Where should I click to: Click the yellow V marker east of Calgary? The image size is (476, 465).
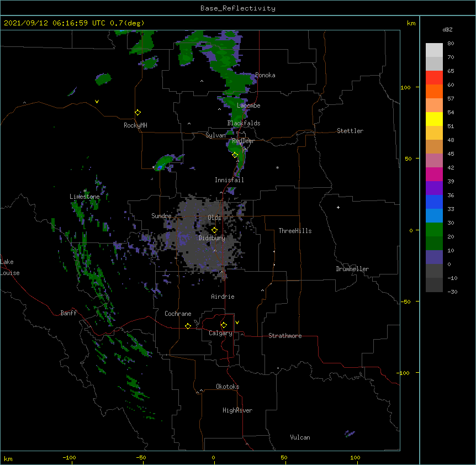pyautogui.click(x=237, y=323)
